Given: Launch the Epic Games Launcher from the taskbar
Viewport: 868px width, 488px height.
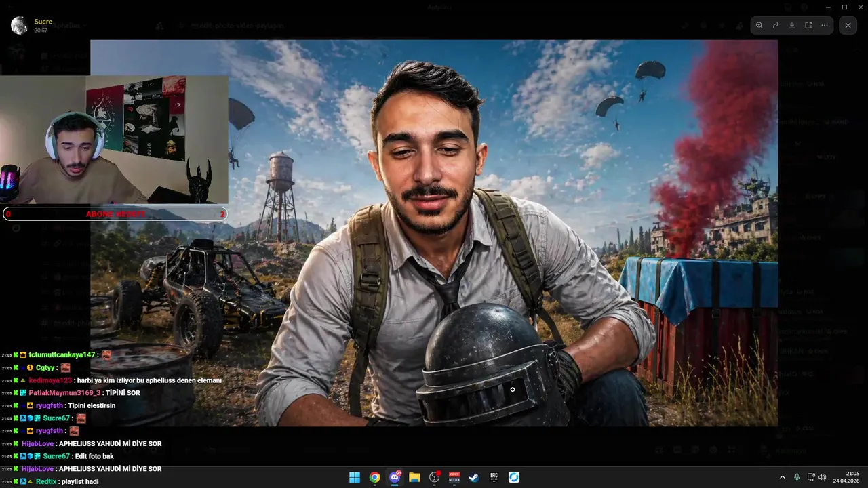Looking at the screenshot, I should point(494,477).
